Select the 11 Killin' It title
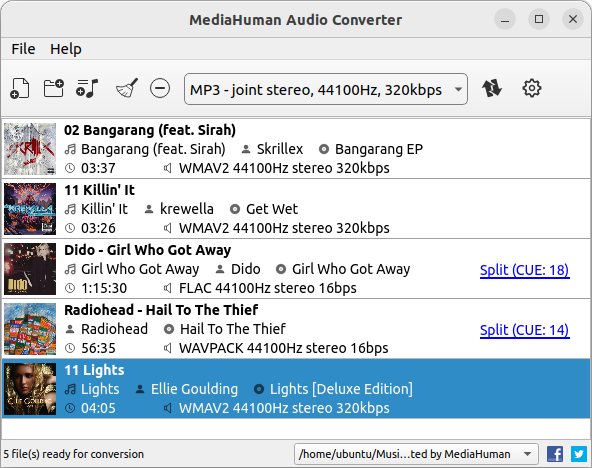Screen dimensions: 592x468 (x=99, y=190)
